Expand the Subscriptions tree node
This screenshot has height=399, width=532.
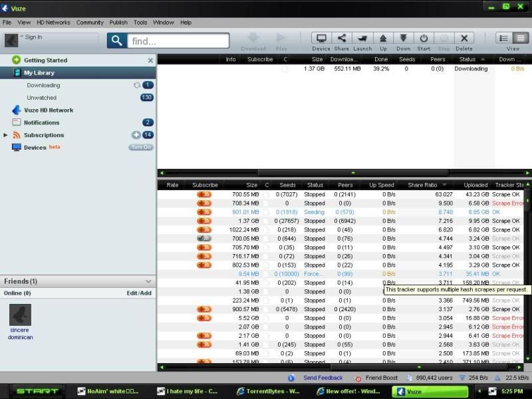[x=5, y=135]
